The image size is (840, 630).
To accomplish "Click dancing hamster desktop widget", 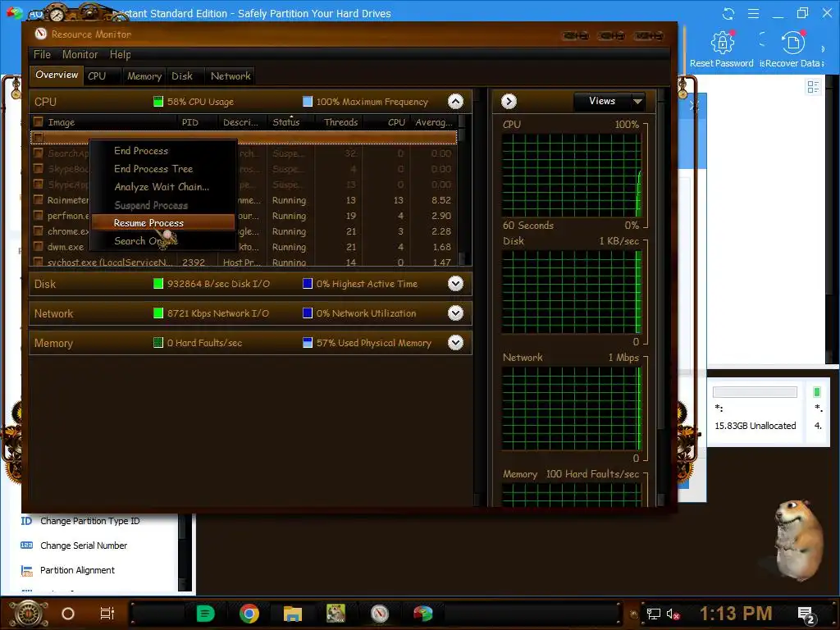I will (x=799, y=540).
